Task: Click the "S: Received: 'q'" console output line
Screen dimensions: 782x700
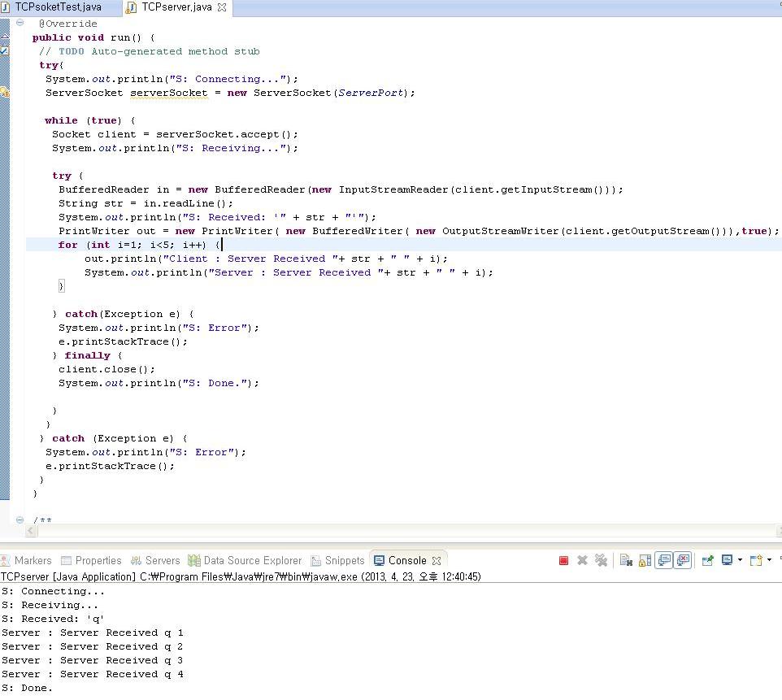Action: coord(53,619)
